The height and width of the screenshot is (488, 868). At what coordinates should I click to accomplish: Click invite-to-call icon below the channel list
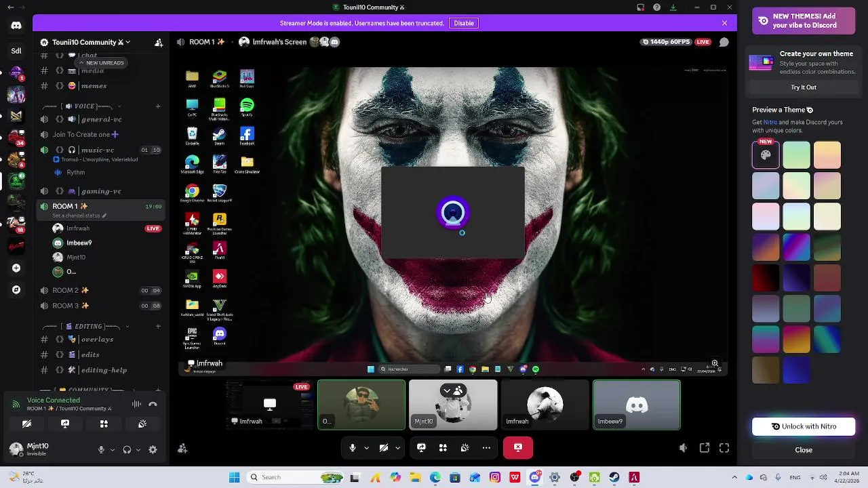click(x=182, y=448)
